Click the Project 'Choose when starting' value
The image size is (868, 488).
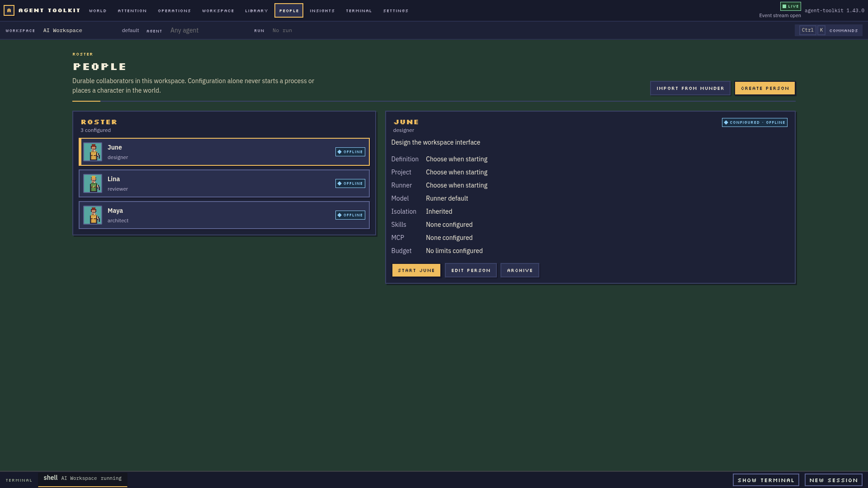pyautogui.click(x=457, y=172)
